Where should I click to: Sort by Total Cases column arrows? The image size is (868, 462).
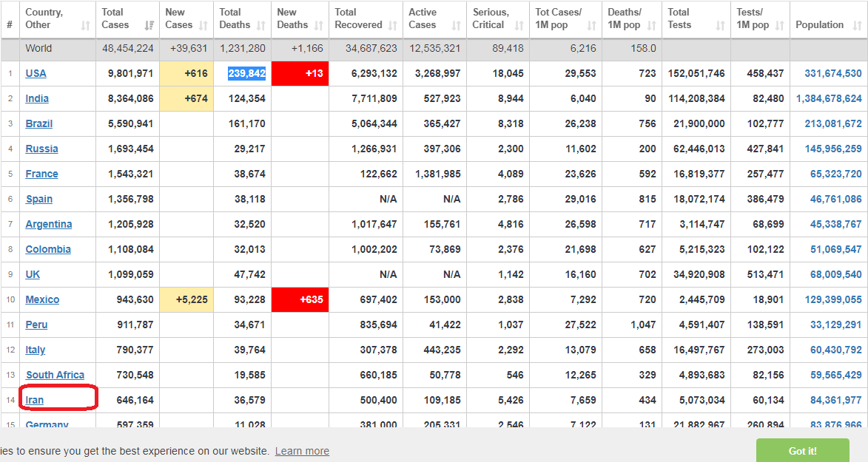coord(149,25)
